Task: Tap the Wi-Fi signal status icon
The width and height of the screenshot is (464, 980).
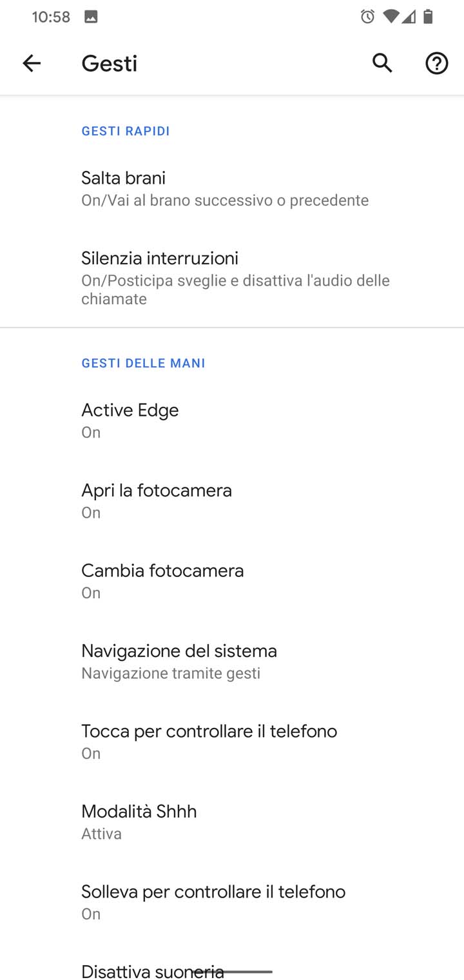Action: pos(390,17)
